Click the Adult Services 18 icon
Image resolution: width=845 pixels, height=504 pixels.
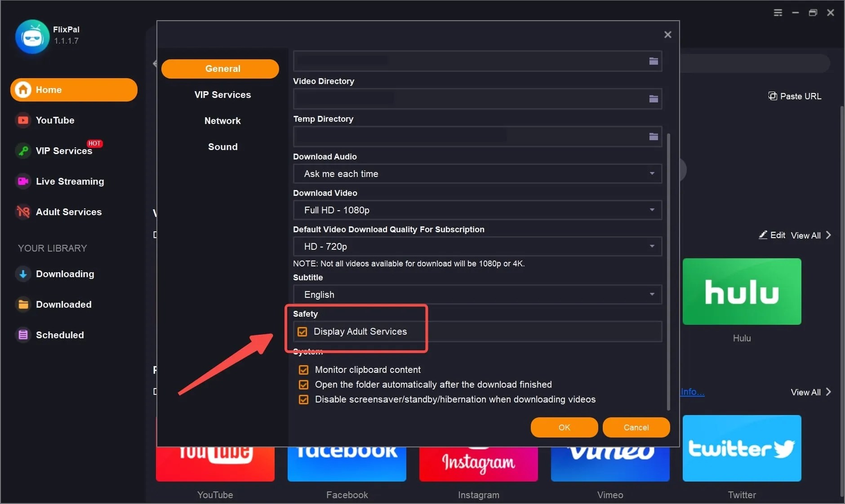(x=23, y=212)
